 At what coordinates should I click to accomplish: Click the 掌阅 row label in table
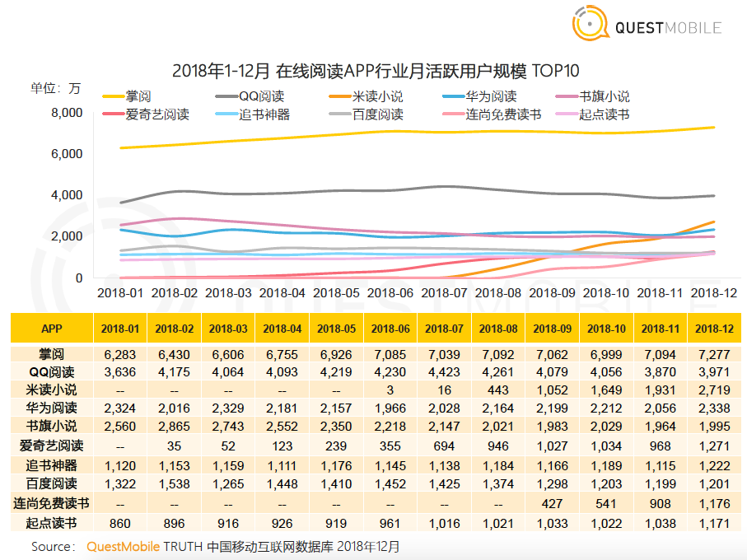[51, 354]
